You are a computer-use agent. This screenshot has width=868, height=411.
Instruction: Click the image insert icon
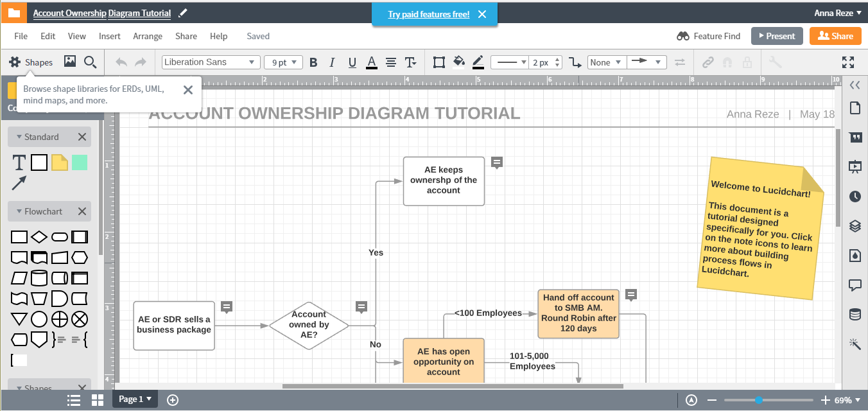click(70, 62)
